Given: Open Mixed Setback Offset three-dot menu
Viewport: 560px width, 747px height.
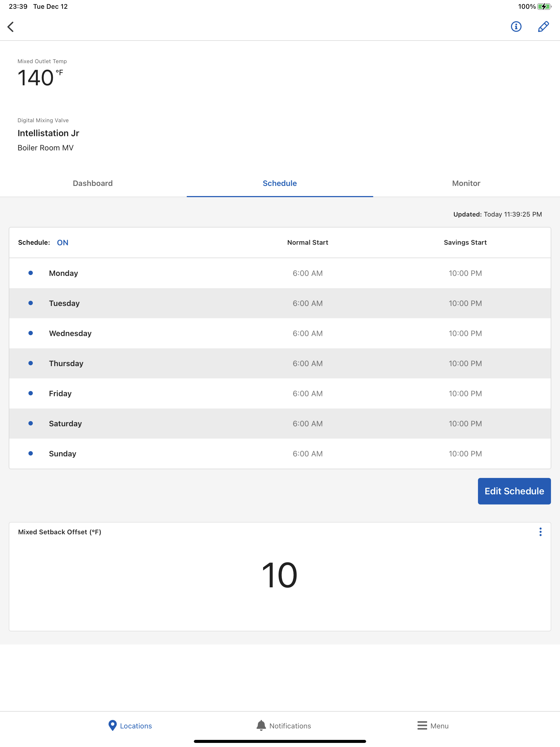Looking at the screenshot, I should 540,532.
